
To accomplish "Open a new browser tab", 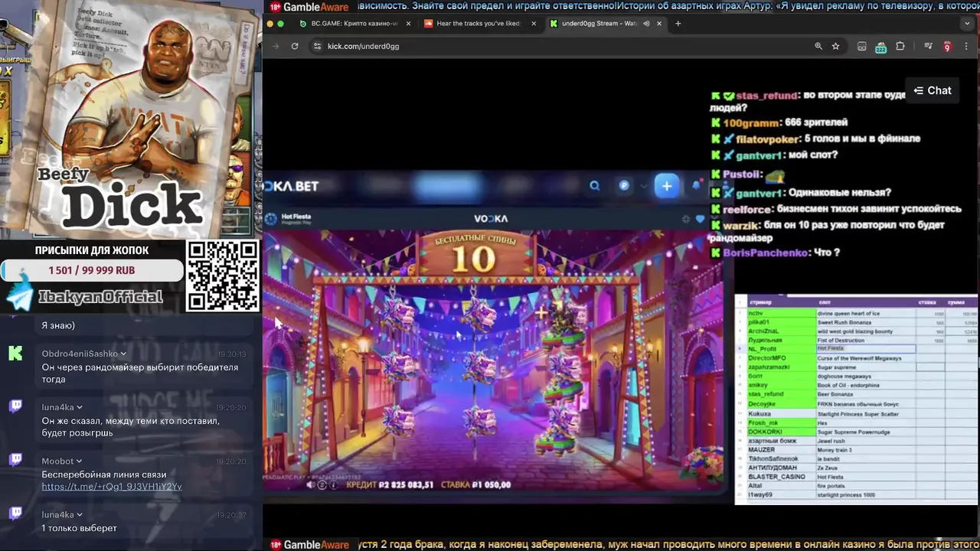I will (678, 24).
